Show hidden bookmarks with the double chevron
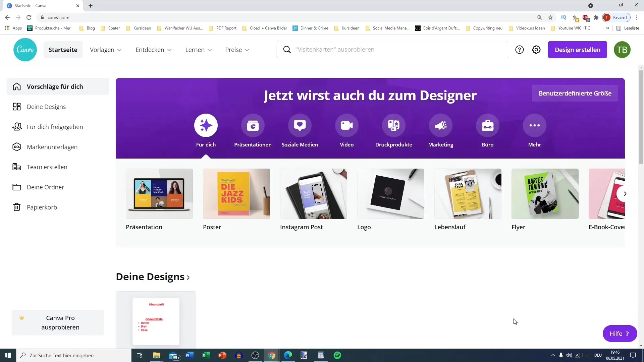This screenshot has height=362, width=644. [607, 28]
